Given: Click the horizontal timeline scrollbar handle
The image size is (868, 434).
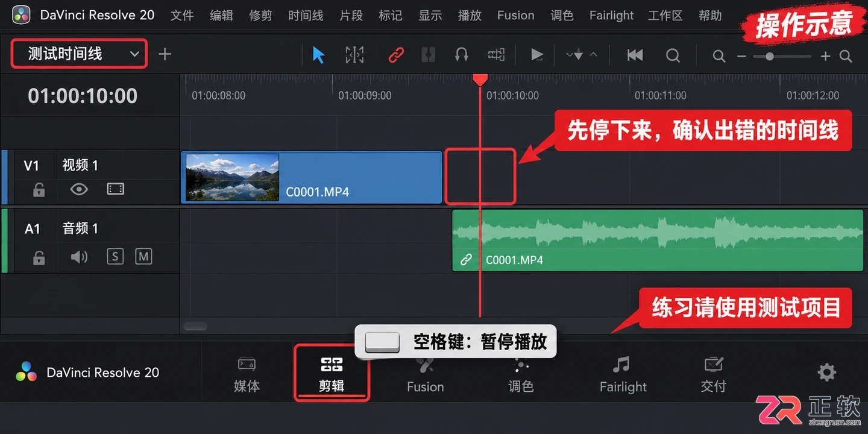Looking at the screenshot, I should (x=195, y=326).
